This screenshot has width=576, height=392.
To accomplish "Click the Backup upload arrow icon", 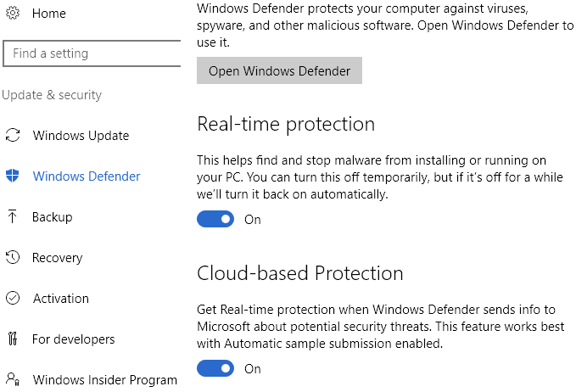I will (x=12, y=217).
